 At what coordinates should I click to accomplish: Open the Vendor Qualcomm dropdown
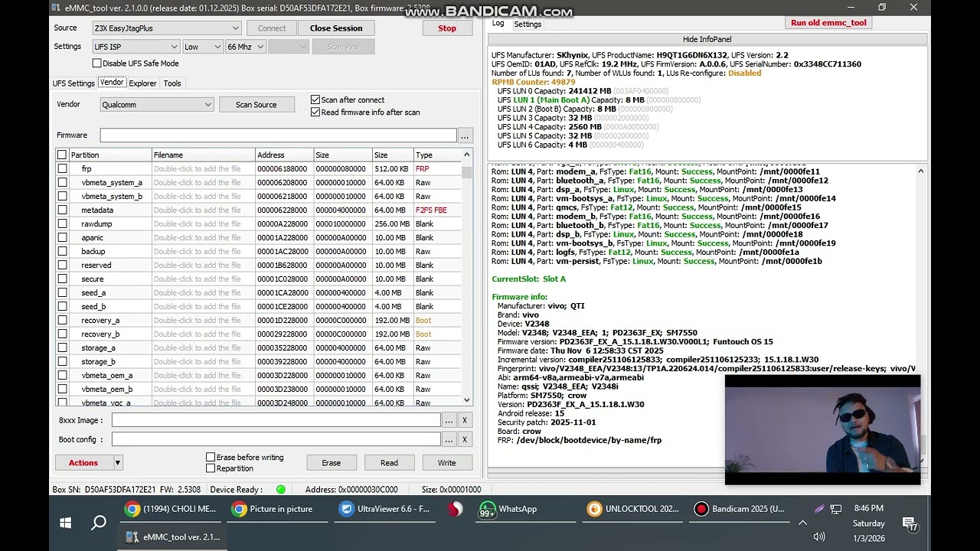156,105
